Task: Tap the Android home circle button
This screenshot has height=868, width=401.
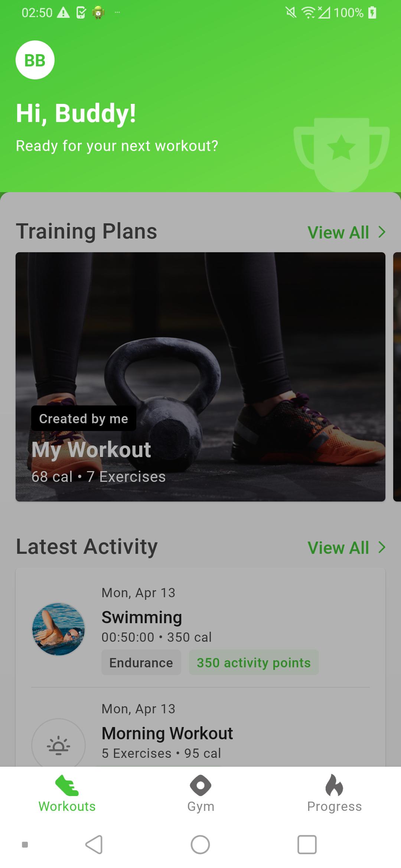Action: click(x=200, y=845)
